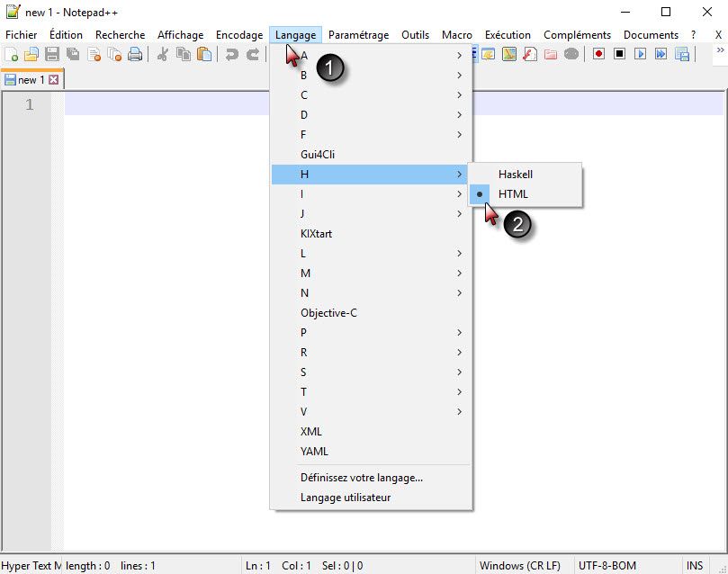
Task: Expand the I languages submenu
Action: click(372, 194)
